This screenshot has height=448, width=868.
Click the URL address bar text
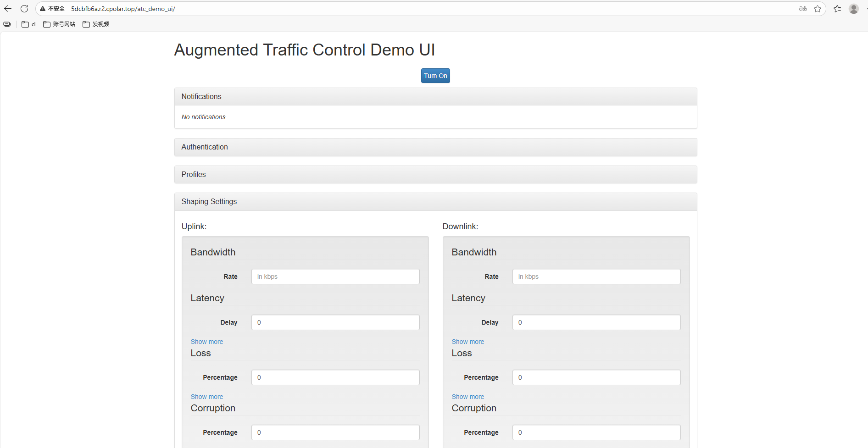pos(123,9)
